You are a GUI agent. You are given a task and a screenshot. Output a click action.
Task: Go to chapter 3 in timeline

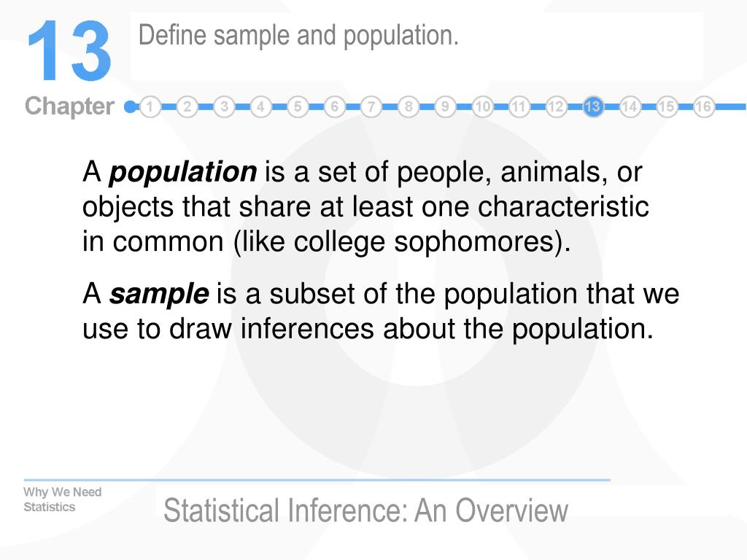pos(224,106)
